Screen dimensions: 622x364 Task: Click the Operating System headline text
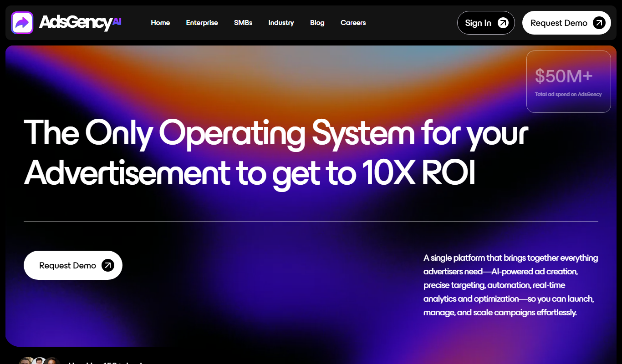276,152
